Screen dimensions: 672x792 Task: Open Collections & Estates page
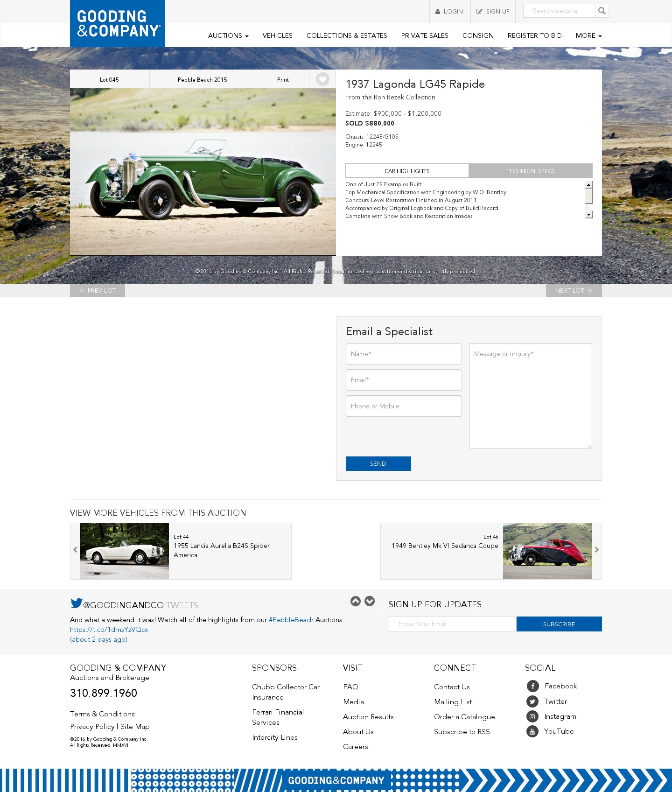pos(347,35)
